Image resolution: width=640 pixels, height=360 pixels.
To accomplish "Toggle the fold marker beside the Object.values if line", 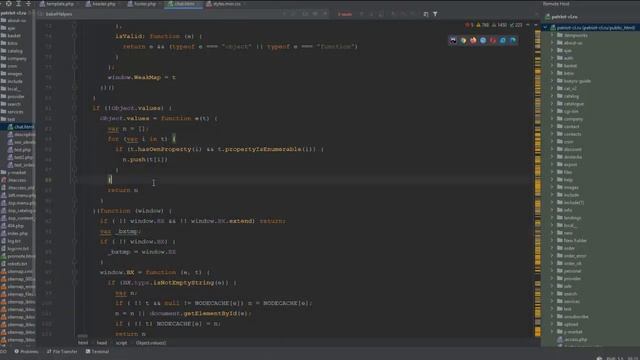I will tap(74, 108).
